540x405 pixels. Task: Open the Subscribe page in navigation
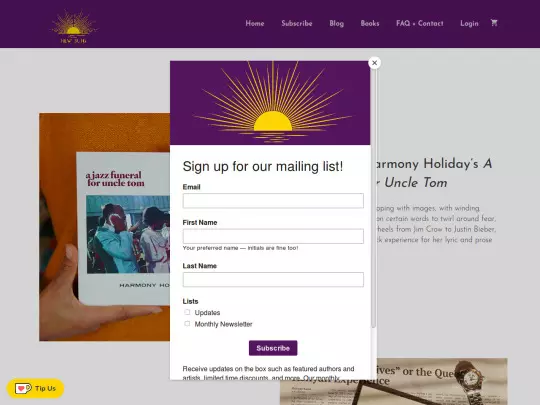coord(297,23)
